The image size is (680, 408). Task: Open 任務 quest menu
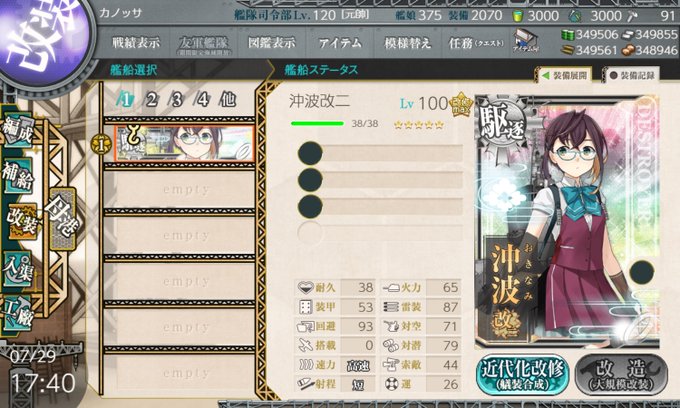[x=476, y=43]
